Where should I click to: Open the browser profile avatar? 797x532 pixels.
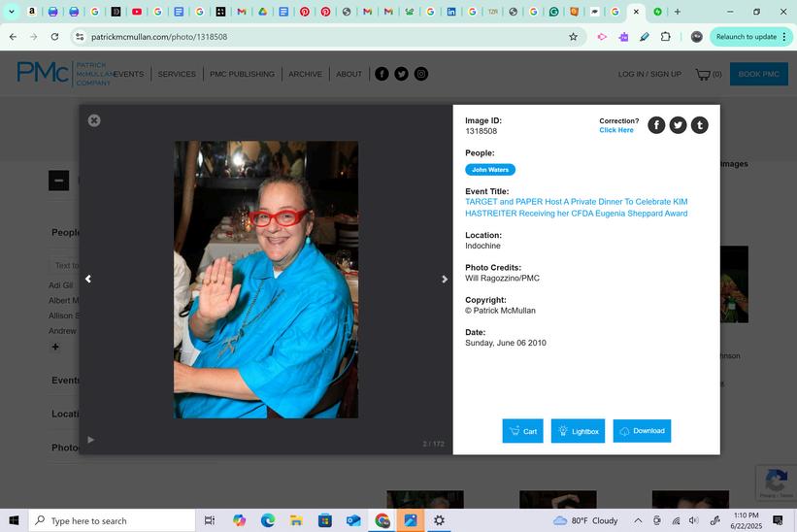[x=697, y=37]
